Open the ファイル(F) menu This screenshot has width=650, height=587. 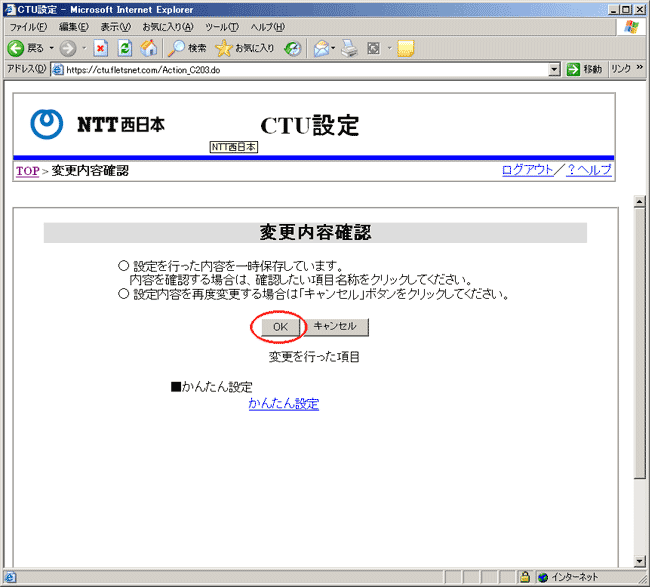point(28,27)
